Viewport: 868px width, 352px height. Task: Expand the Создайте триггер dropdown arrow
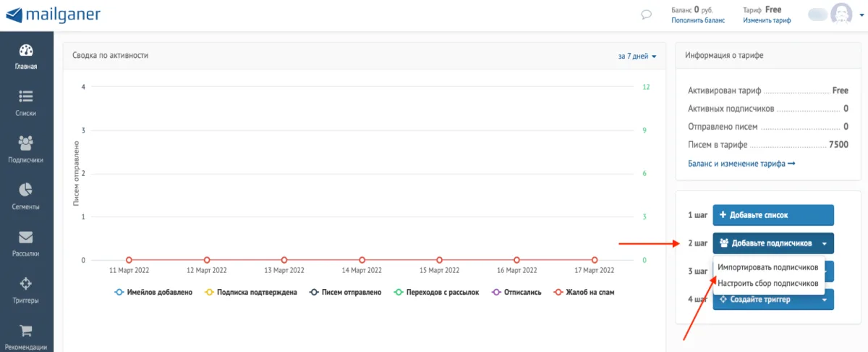pyautogui.click(x=825, y=300)
